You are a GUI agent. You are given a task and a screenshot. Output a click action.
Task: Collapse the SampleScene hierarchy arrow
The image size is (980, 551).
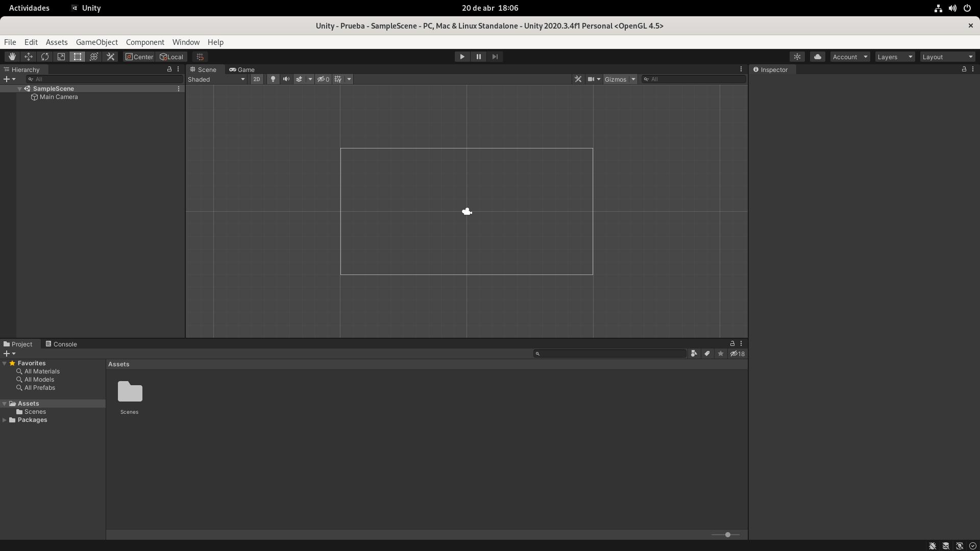point(20,89)
